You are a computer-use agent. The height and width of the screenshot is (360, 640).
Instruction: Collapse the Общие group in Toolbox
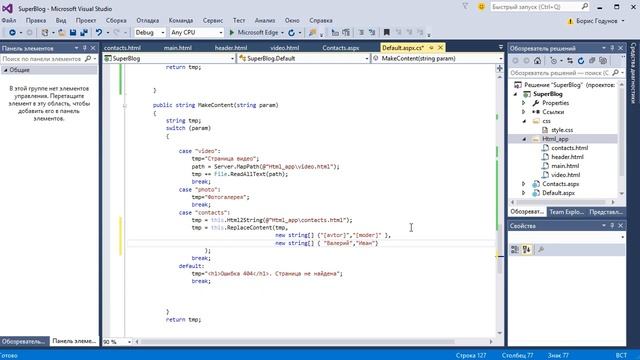tap(6, 70)
